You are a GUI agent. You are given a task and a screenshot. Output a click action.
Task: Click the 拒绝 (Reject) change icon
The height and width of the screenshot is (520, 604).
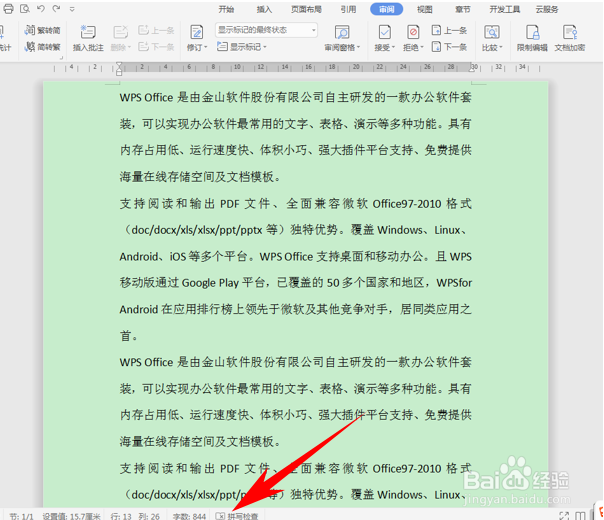click(x=413, y=32)
